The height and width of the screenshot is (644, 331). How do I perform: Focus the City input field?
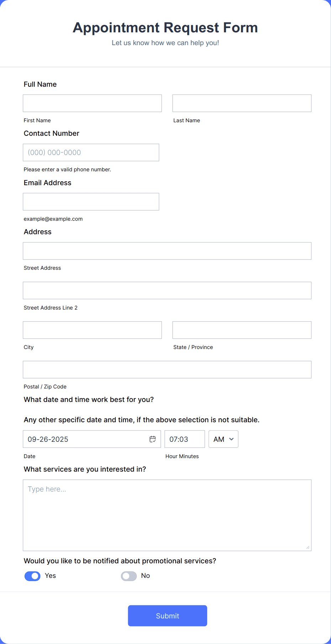tap(92, 330)
